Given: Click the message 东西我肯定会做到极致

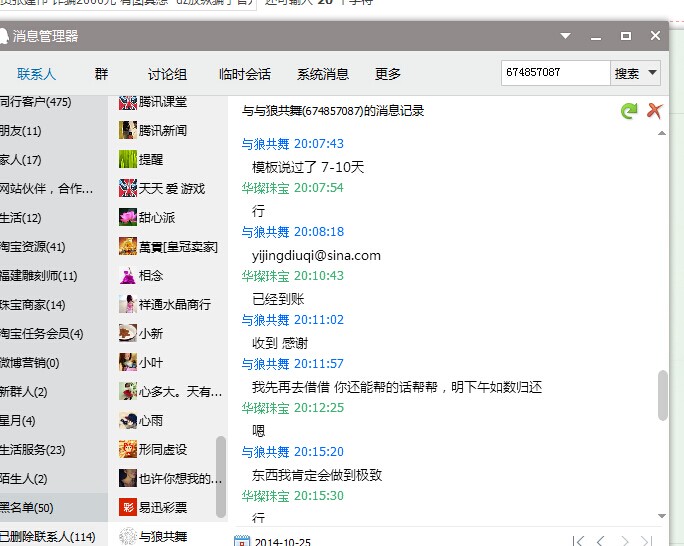Looking at the screenshot, I should [x=317, y=475].
